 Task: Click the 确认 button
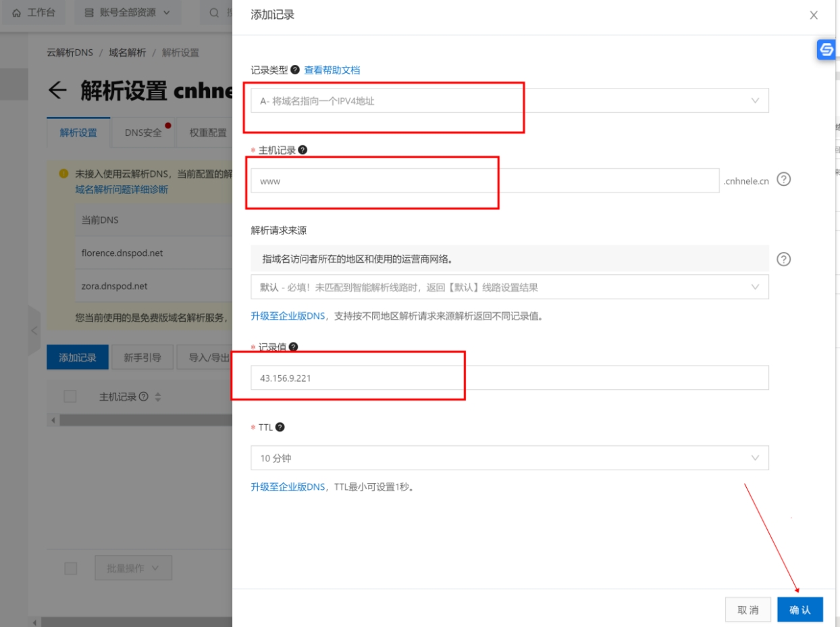tap(800, 609)
